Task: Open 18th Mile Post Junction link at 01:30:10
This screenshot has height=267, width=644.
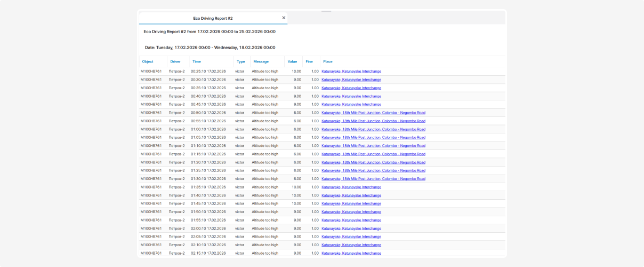Action: pos(373,179)
